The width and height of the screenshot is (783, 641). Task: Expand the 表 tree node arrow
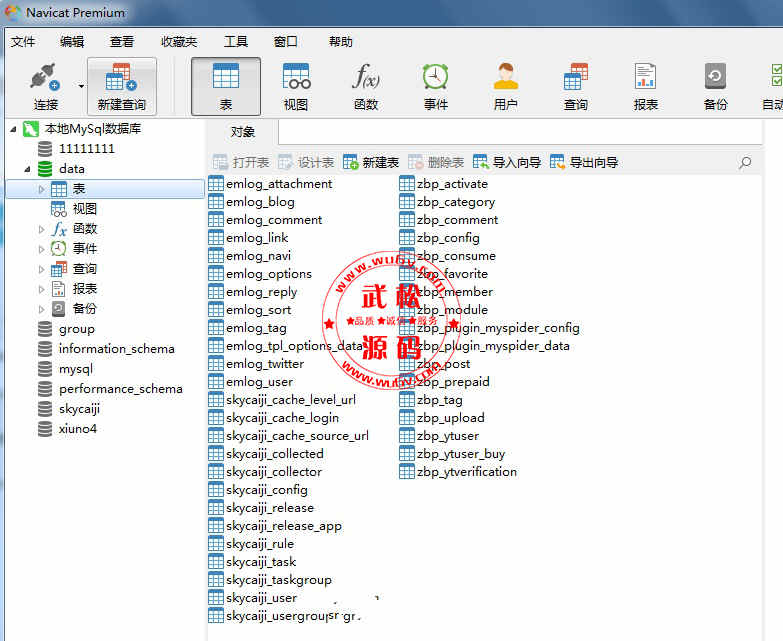[41, 189]
